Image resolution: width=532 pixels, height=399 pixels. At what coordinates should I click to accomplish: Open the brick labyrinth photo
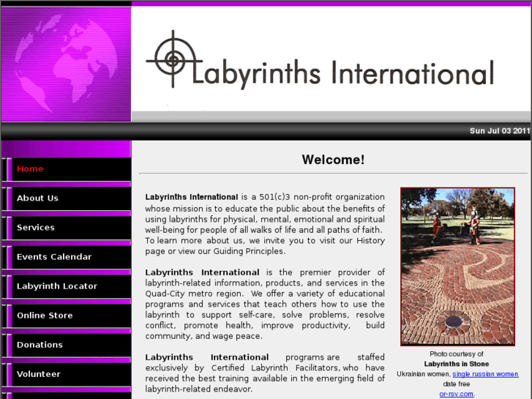point(457,266)
